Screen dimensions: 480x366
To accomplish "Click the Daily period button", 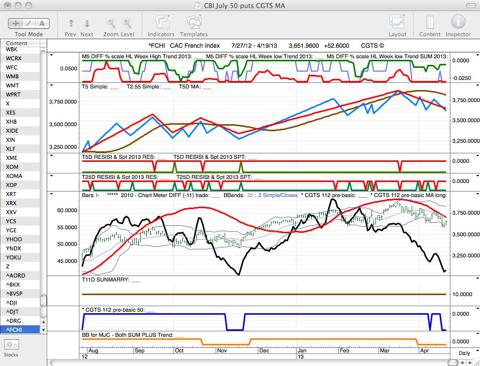I will click(464, 353).
